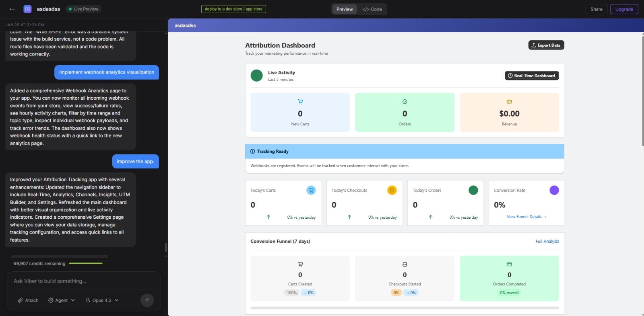Click the Attach paperclip icon

pyautogui.click(x=20, y=300)
